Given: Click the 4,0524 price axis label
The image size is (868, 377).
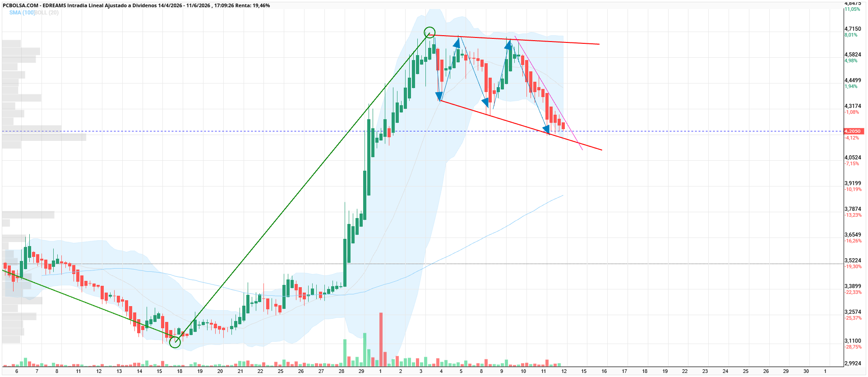Looking at the screenshot, I should pos(853,158).
